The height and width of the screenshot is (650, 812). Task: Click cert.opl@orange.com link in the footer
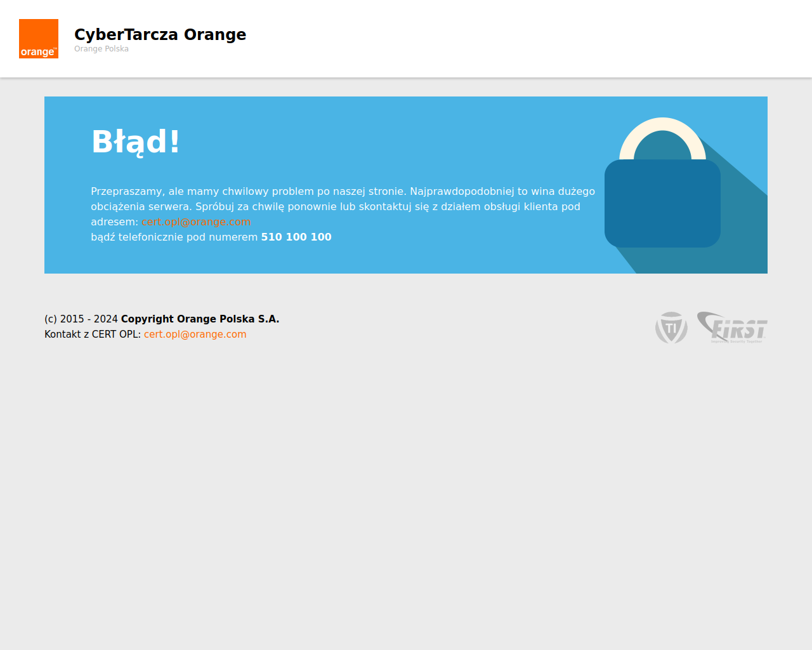pyautogui.click(x=195, y=334)
